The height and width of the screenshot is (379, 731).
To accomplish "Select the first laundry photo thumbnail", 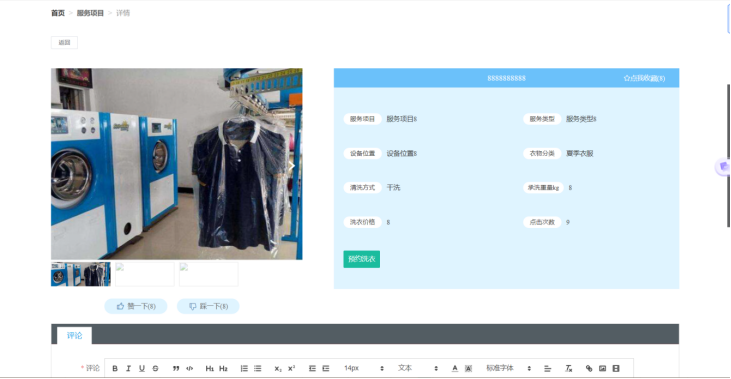I will [x=81, y=274].
